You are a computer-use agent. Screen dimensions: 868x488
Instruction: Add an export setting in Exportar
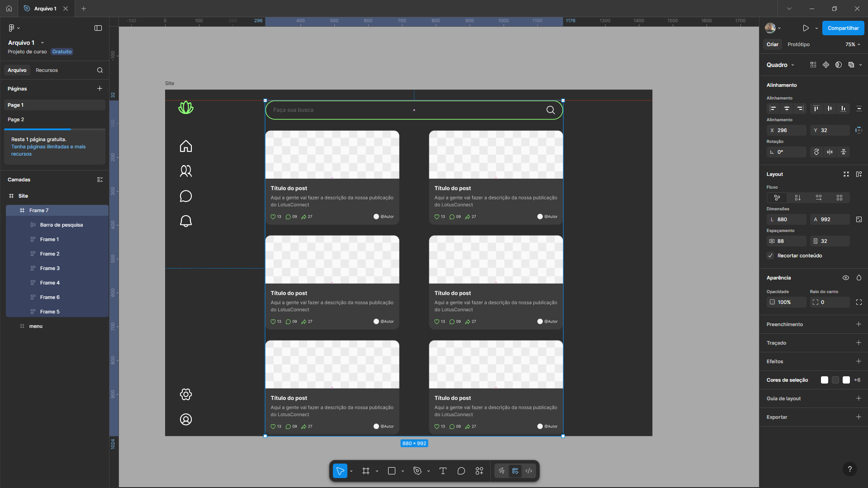859,417
